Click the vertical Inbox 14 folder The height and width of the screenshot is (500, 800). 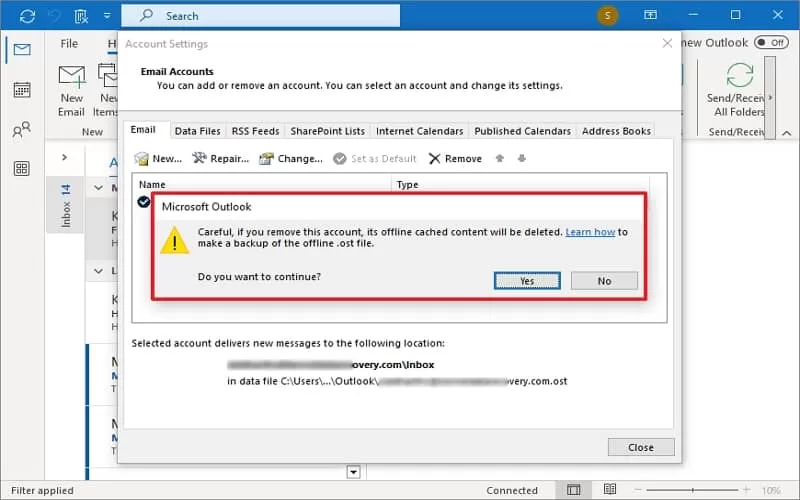pos(65,206)
